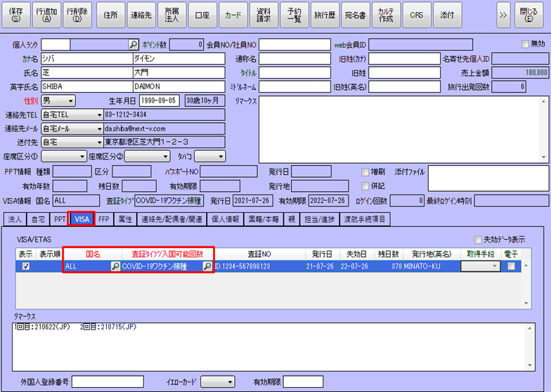This screenshot has width=551, height=392.
Task: Click the 添付 toolbar button
Action: (447, 15)
